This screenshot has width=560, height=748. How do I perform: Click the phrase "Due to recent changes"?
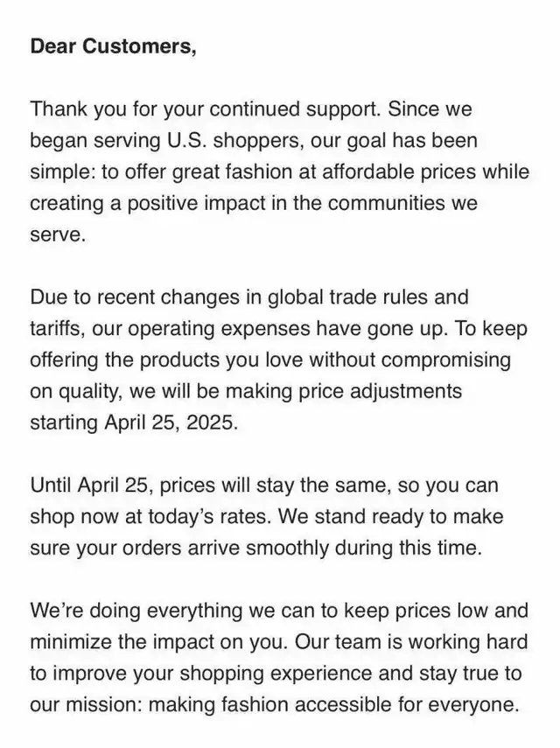(x=122, y=297)
